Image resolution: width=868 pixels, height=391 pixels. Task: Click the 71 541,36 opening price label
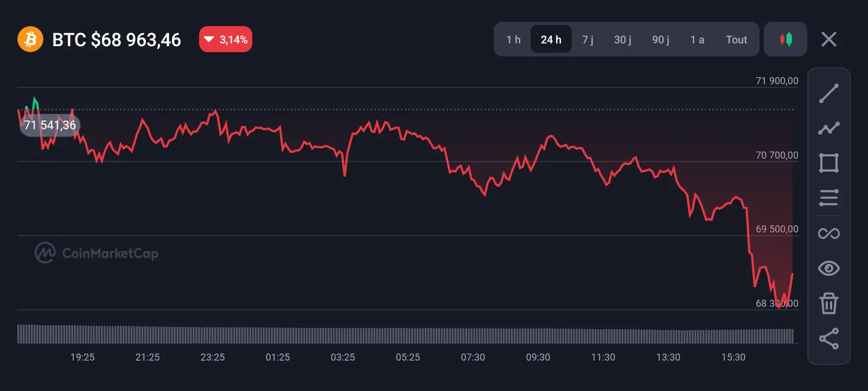[x=50, y=125]
